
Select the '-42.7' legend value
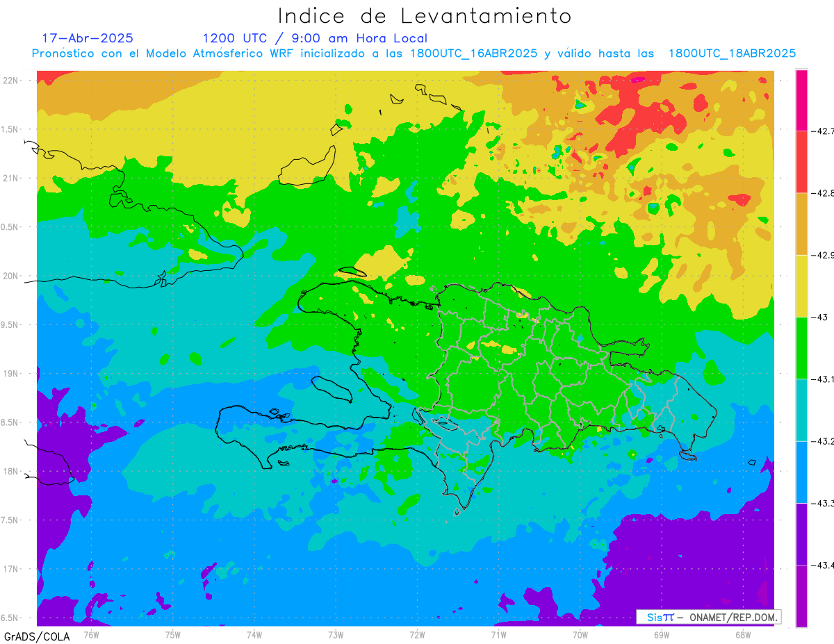pyautogui.click(x=822, y=131)
